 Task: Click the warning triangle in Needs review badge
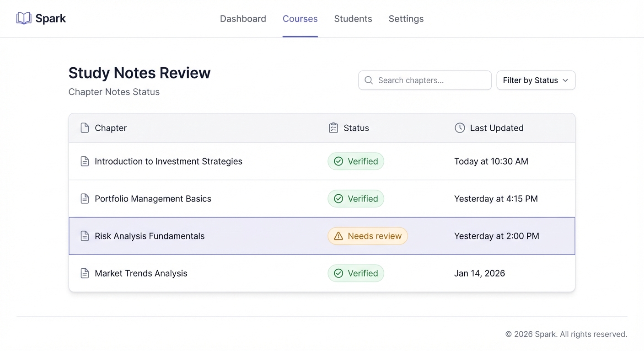pos(338,236)
